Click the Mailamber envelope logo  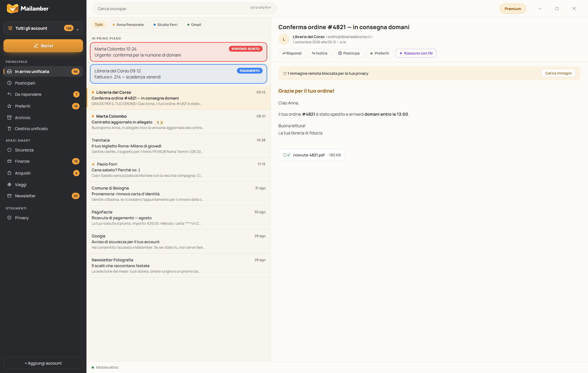(12, 9)
